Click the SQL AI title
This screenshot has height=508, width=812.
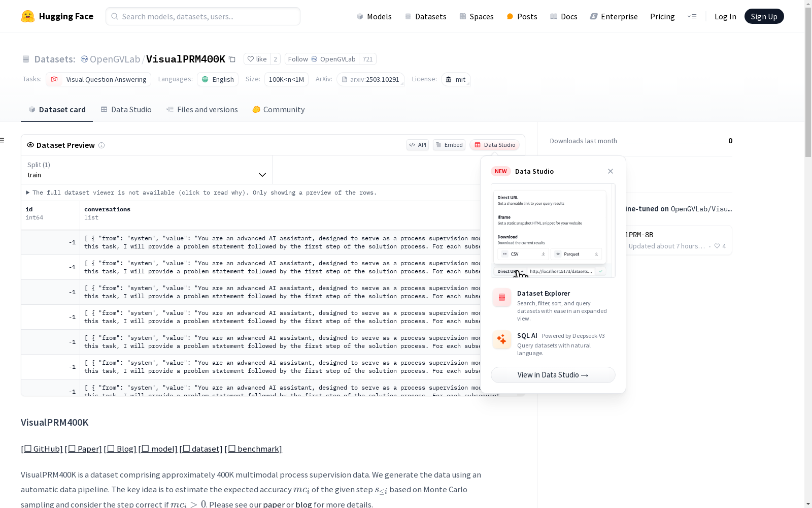coord(527,335)
